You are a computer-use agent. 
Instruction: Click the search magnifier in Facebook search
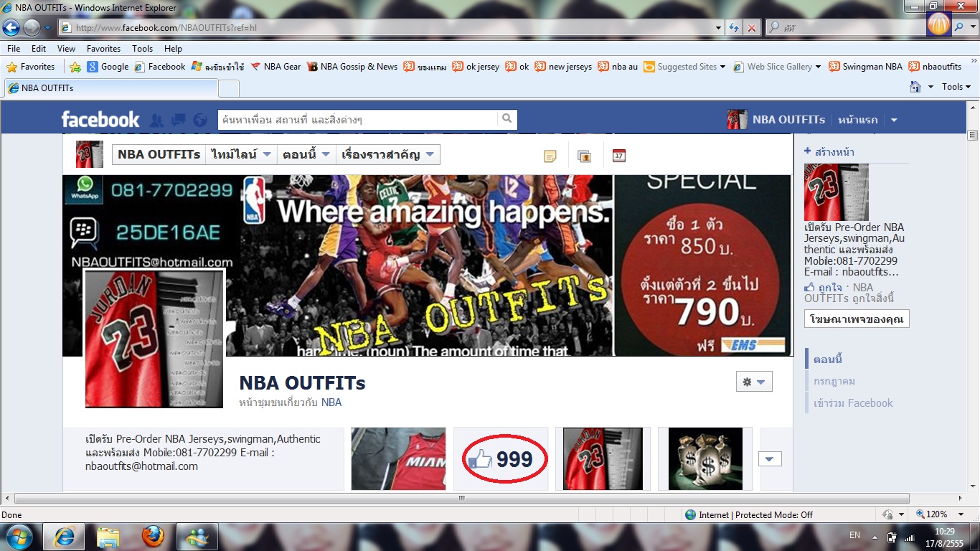coord(507,119)
